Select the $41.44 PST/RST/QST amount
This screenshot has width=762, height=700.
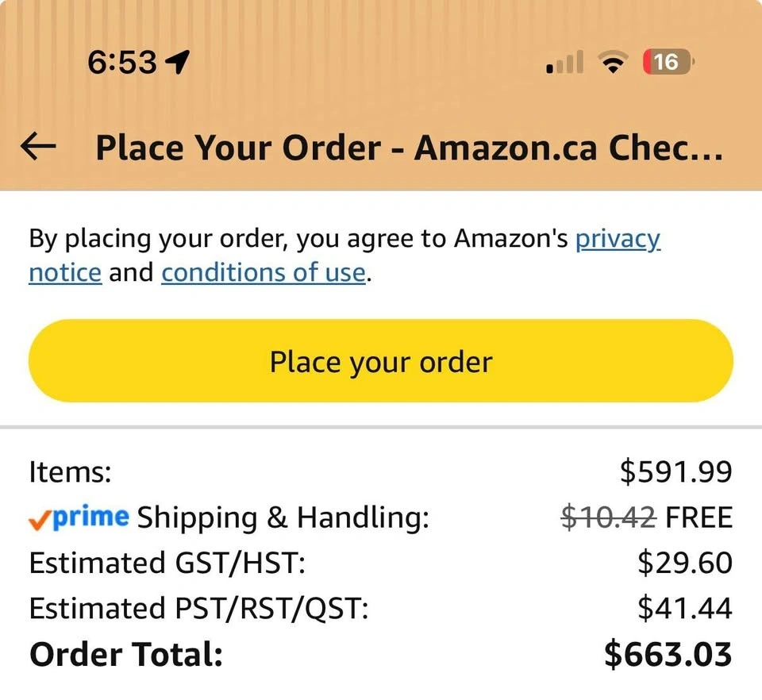tap(685, 609)
